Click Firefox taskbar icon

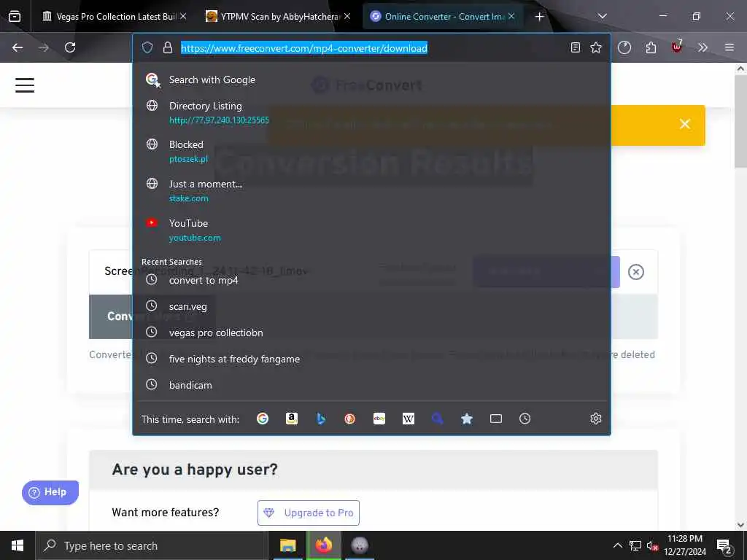[x=323, y=545]
